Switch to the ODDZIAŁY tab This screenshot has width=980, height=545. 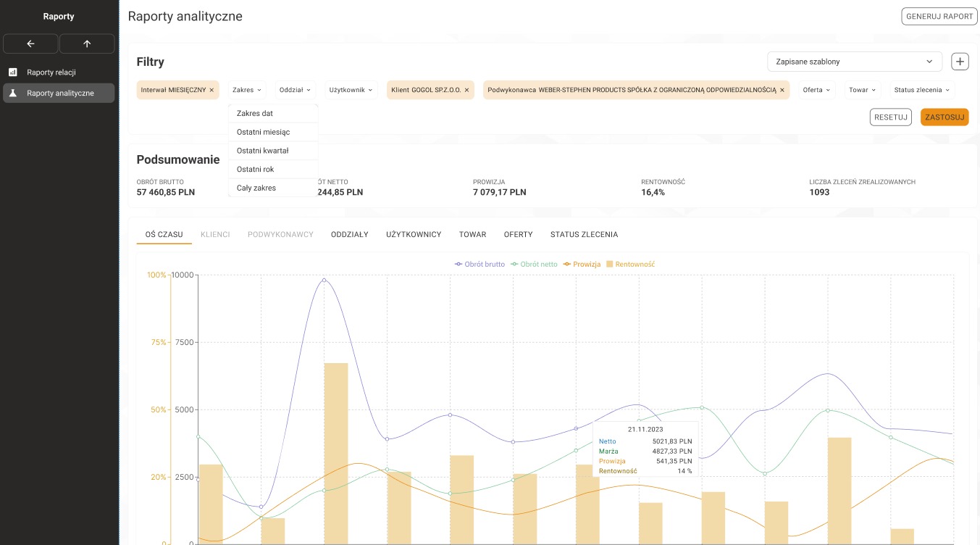coord(349,235)
